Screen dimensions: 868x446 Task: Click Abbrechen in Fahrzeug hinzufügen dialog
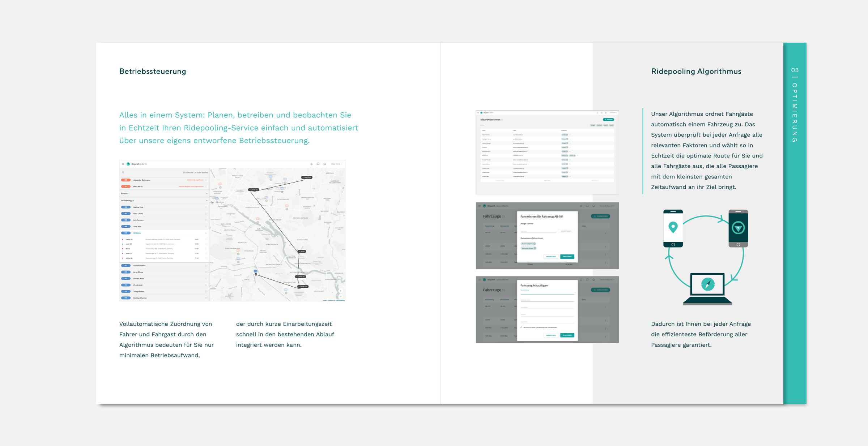(550, 335)
